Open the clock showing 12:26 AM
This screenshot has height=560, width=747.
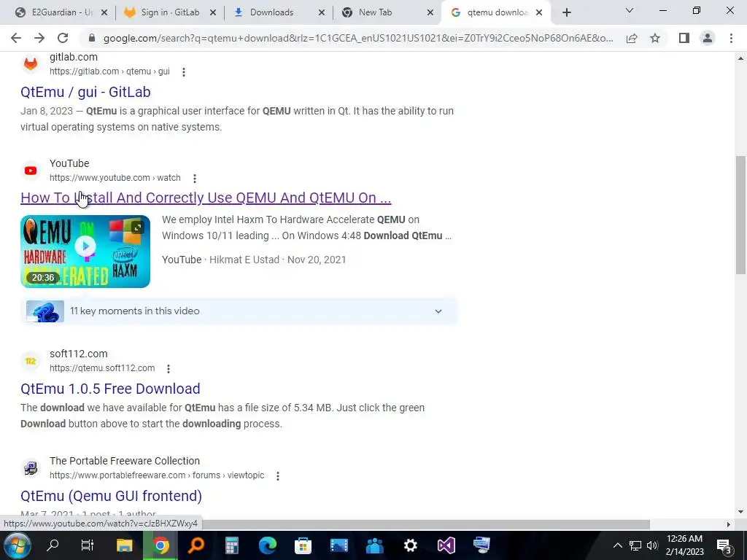point(684,545)
